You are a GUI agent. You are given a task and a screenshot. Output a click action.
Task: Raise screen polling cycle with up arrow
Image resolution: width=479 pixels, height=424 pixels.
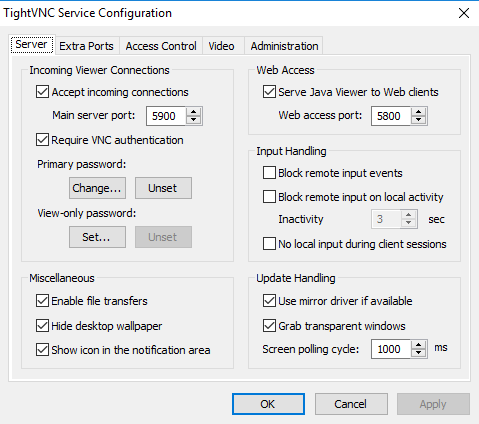[x=419, y=345]
